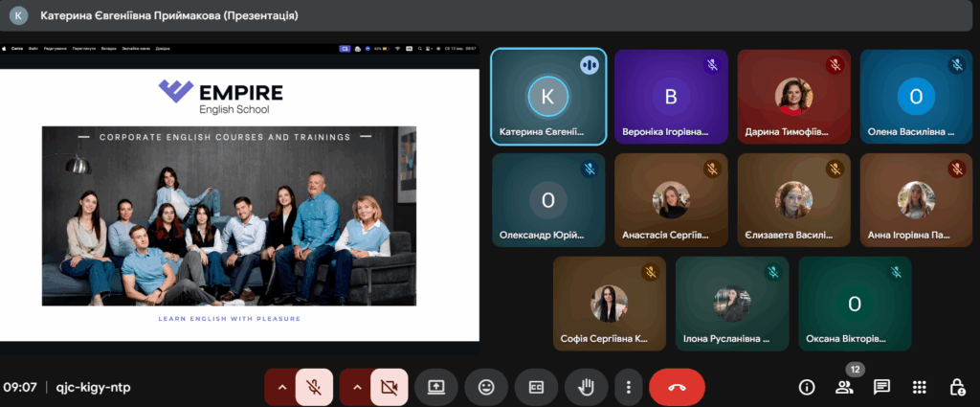Screen dimensions: 980x407
Task: Open host controls lock icon
Action: click(x=957, y=387)
